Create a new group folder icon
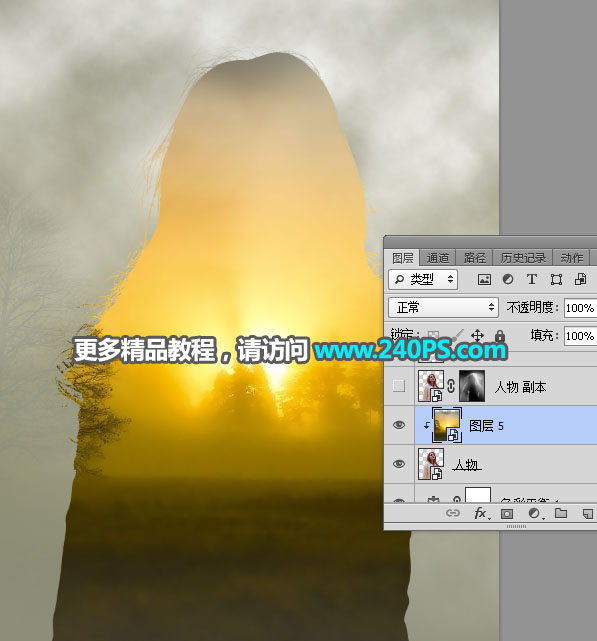597x641 pixels. point(561,513)
